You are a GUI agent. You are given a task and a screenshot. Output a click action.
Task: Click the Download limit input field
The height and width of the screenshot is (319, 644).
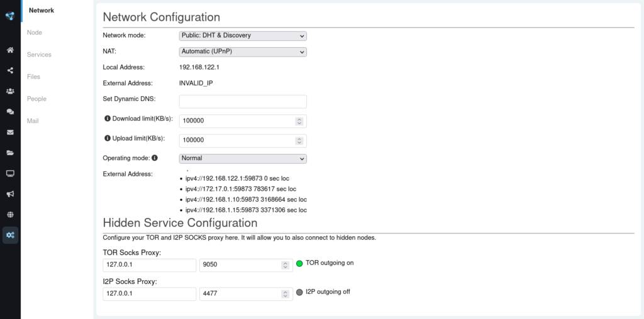(x=243, y=121)
